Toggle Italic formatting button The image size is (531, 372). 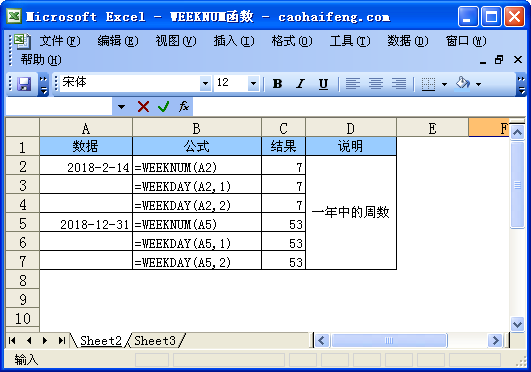[300, 84]
